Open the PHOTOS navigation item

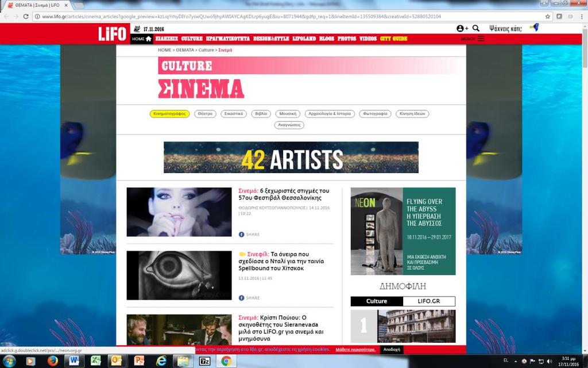pos(346,39)
